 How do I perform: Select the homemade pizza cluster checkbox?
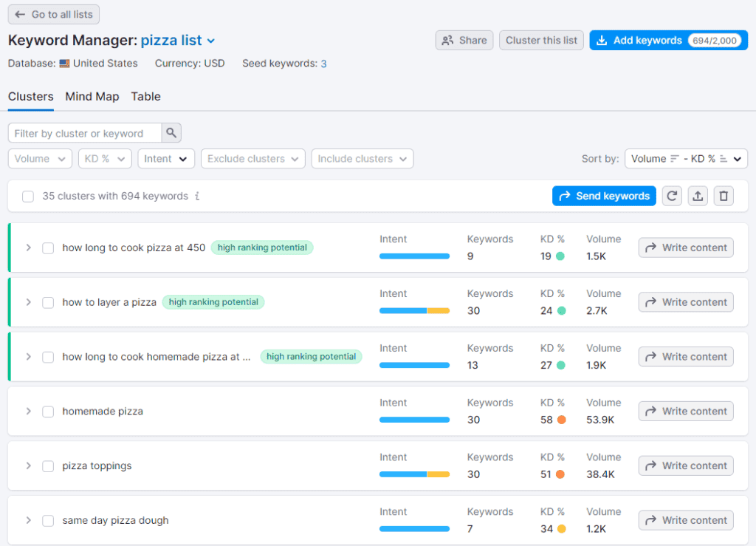(x=48, y=411)
